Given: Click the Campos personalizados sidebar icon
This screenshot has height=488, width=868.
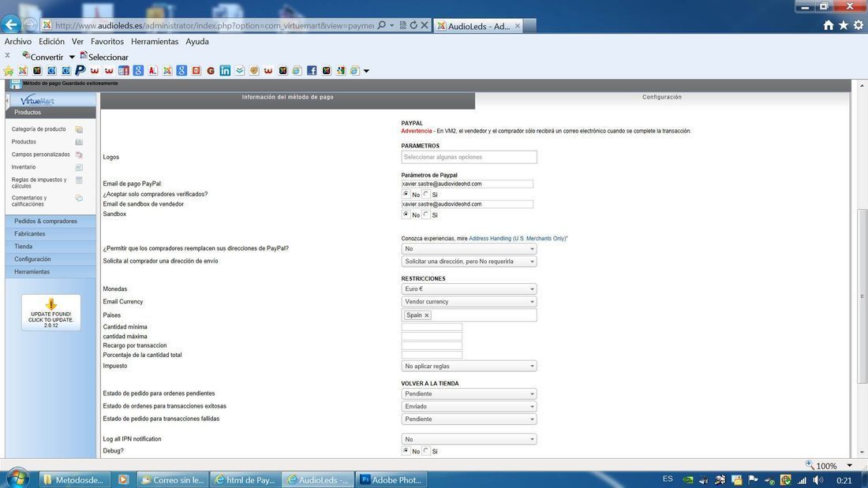Looking at the screenshot, I should click(x=79, y=155).
